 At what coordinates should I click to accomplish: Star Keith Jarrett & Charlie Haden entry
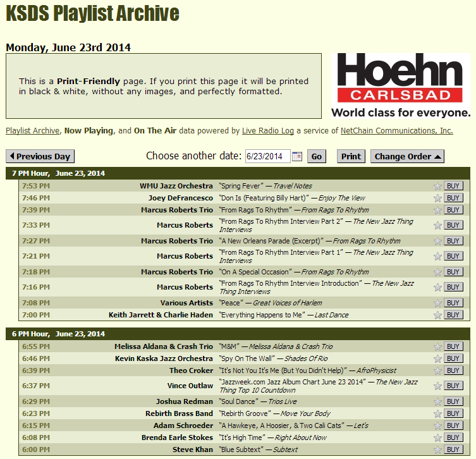coord(437,315)
